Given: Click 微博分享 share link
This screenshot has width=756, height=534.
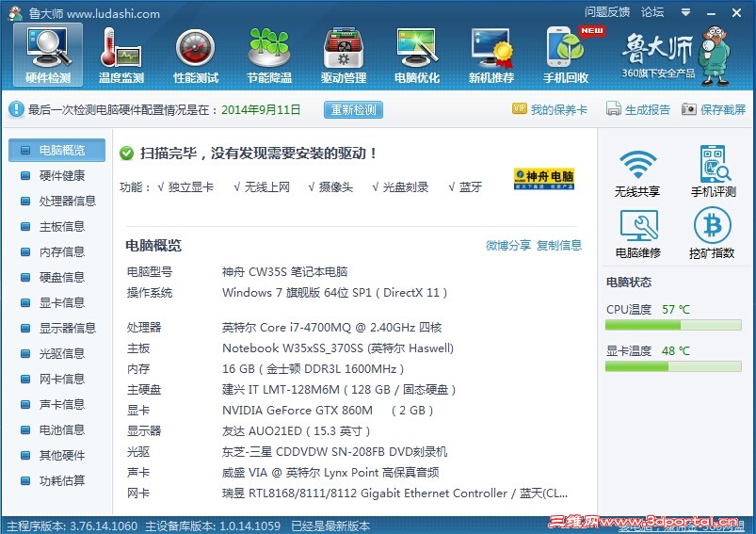Looking at the screenshot, I should 508,245.
